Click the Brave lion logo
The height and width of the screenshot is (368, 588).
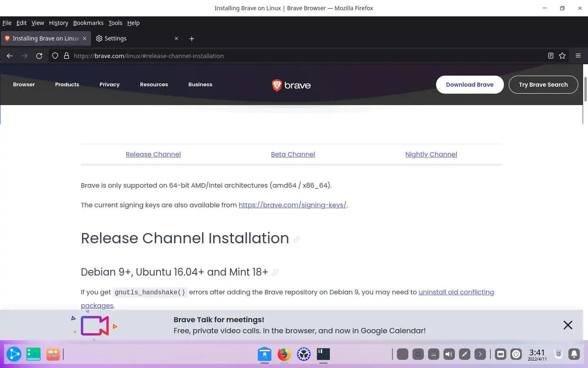(291, 85)
